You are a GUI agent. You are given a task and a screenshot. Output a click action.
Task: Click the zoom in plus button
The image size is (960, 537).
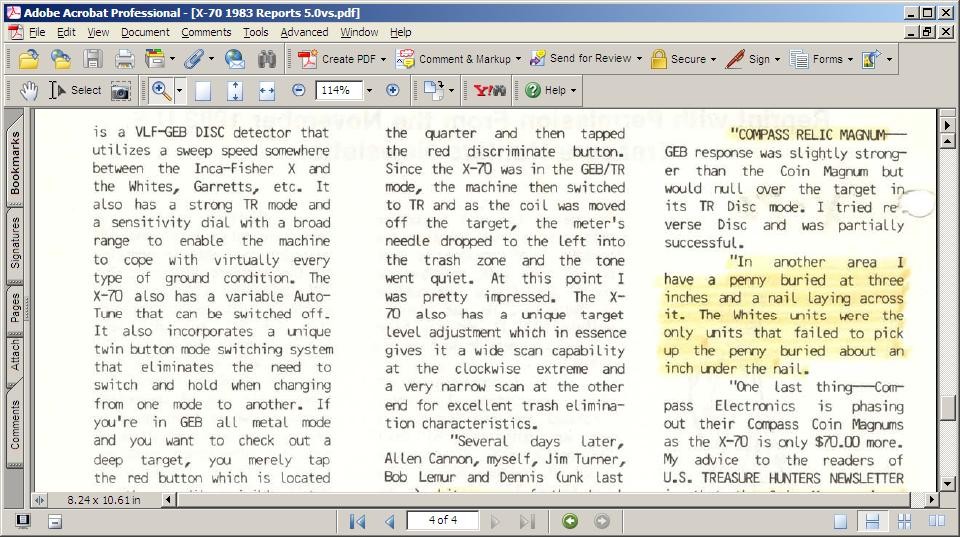pos(392,91)
